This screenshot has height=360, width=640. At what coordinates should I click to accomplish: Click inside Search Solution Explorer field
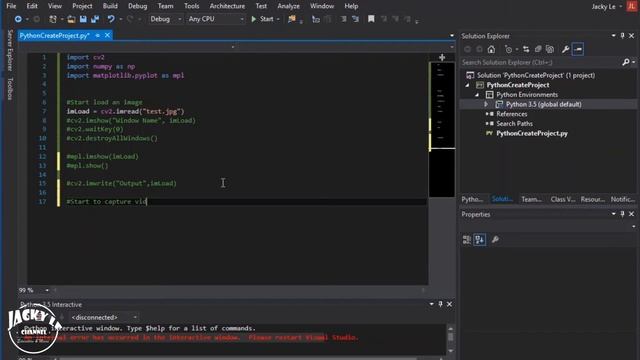click(x=541, y=62)
